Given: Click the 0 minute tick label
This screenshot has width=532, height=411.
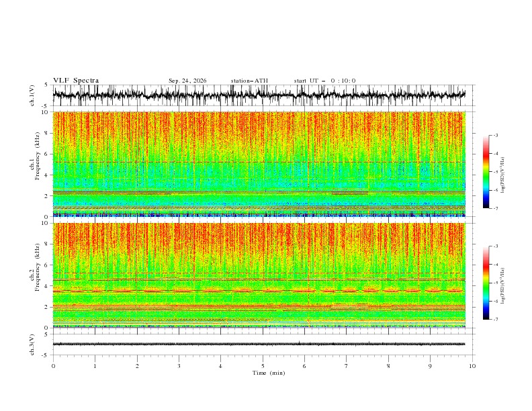Looking at the screenshot, I should click(x=53, y=366).
